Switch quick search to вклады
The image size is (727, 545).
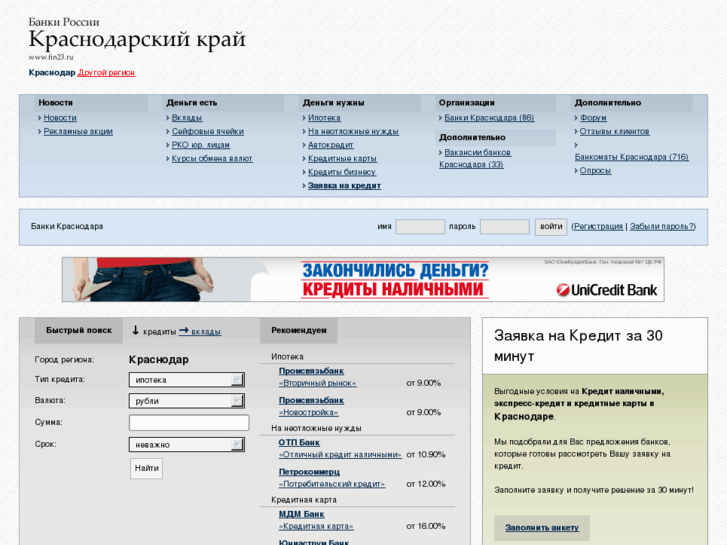pyautogui.click(x=206, y=332)
